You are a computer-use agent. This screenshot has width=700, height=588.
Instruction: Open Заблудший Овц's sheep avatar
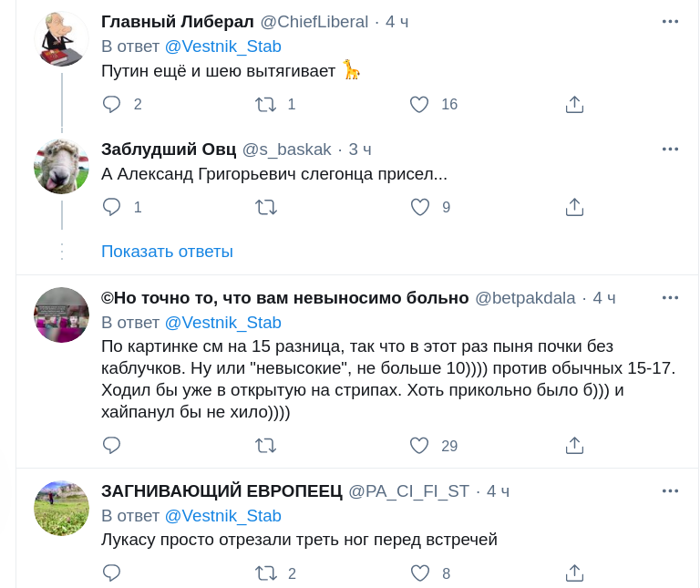tap(61, 167)
